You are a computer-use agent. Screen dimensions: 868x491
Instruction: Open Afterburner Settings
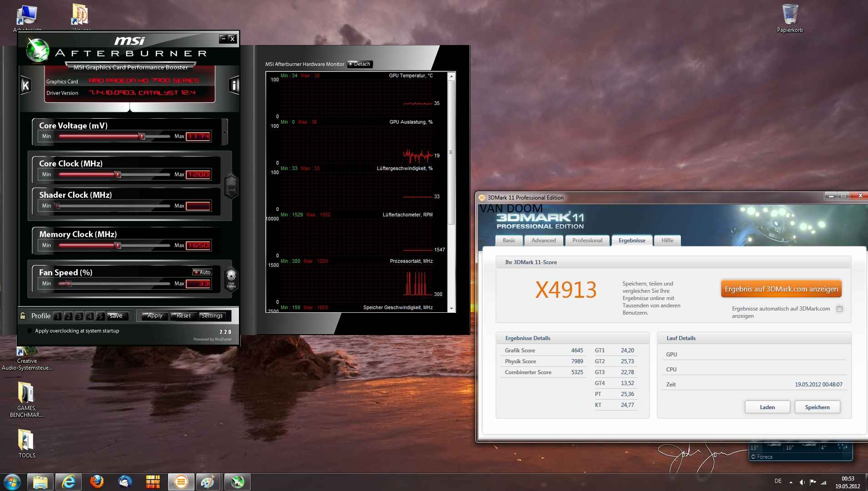point(212,316)
